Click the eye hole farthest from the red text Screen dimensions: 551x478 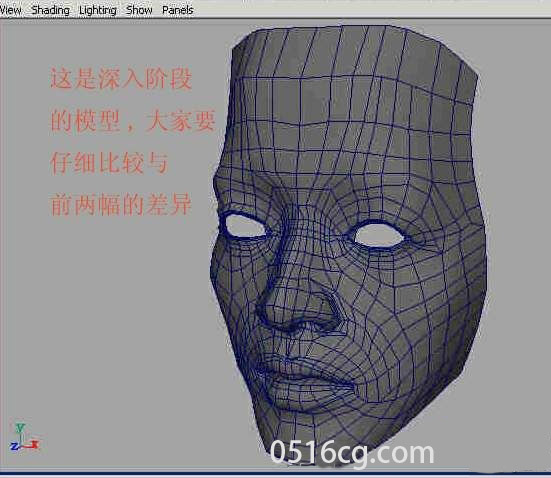tap(379, 235)
